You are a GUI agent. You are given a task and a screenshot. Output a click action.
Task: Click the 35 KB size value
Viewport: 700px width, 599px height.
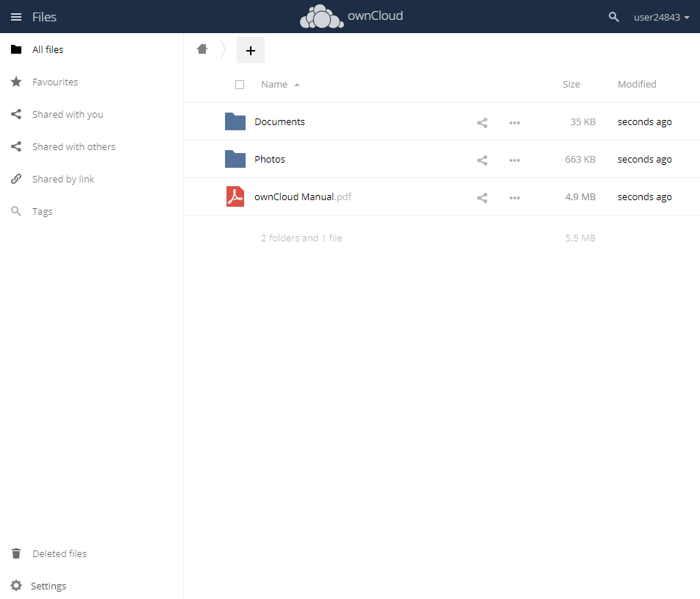[582, 122]
